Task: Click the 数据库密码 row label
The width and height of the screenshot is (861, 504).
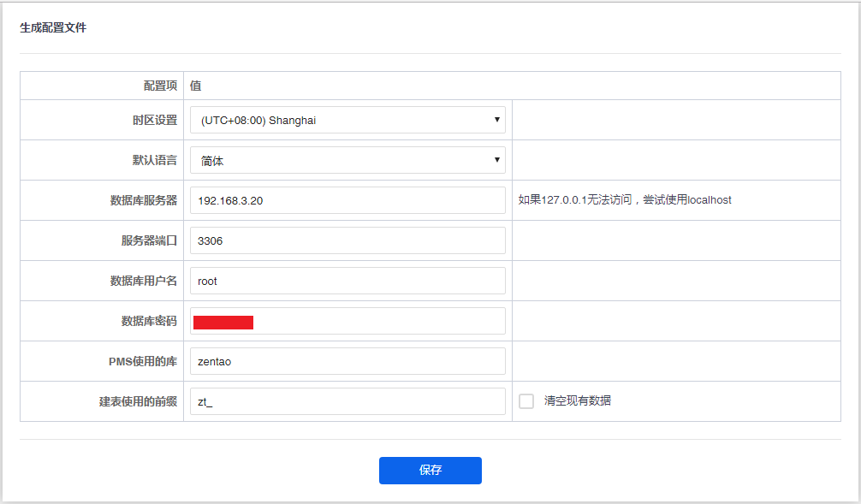Action: [x=149, y=321]
